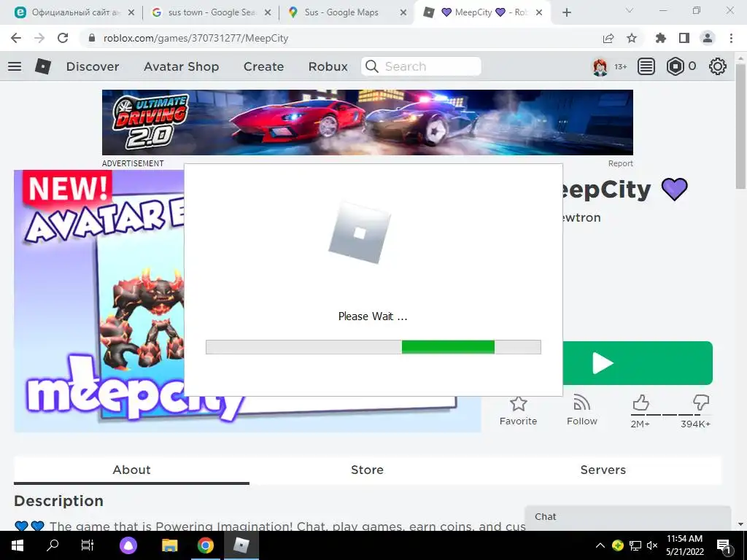Switch to the Sus Google Maps tab
747x560 pixels.
[347, 12]
